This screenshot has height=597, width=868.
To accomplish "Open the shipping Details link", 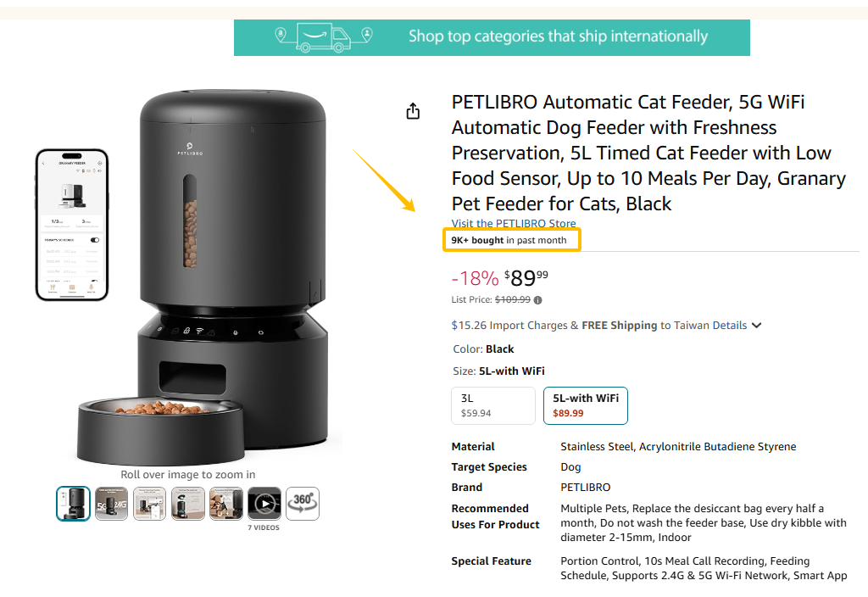I will (x=729, y=326).
